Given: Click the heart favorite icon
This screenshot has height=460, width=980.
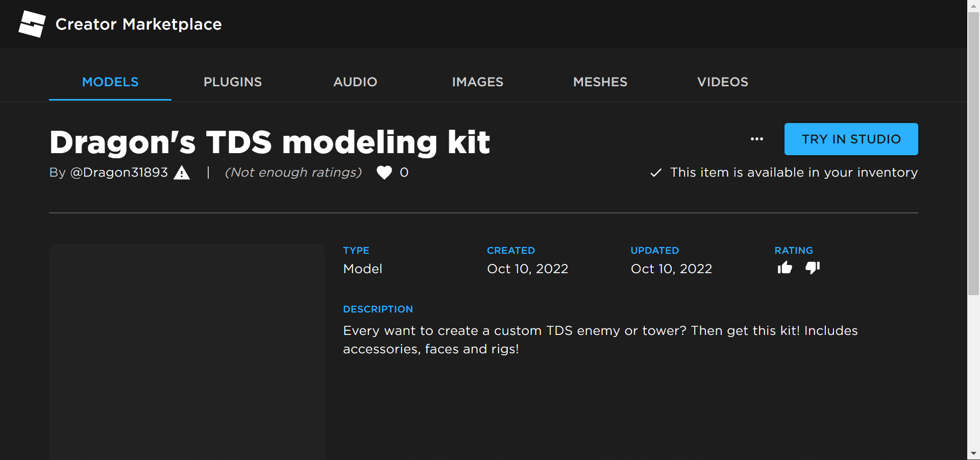Looking at the screenshot, I should tap(384, 173).
